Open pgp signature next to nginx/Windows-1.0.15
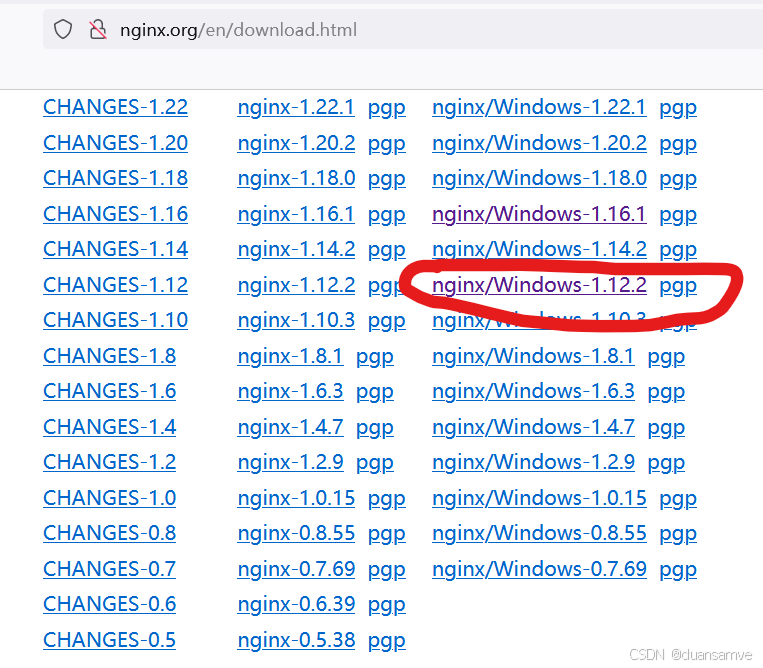The width and height of the screenshot is (763, 668). pos(678,500)
